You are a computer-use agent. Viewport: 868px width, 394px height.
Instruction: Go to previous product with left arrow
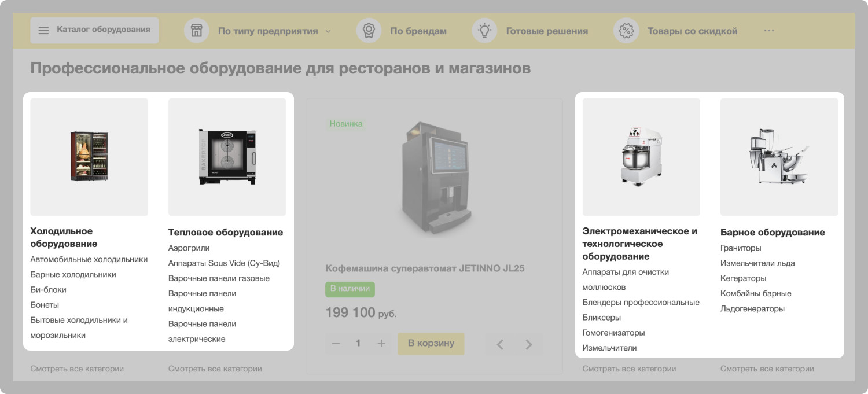click(501, 345)
